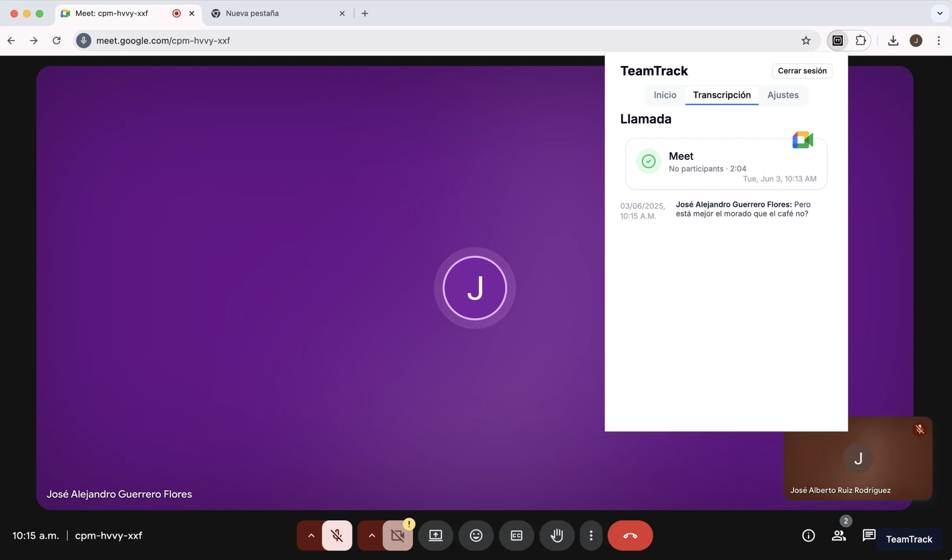Open chat with everyone

tap(869, 535)
